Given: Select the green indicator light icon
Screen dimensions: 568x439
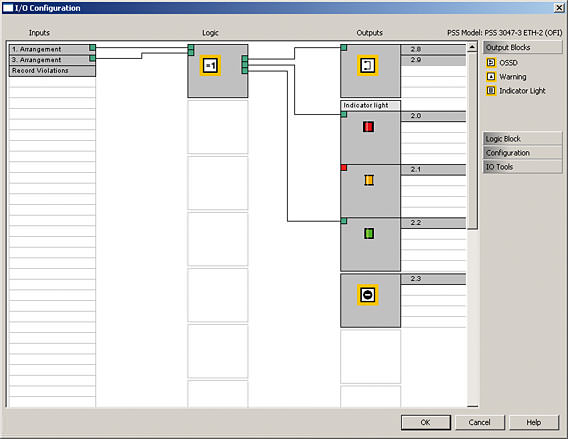Looking at the screenshot, I should click(x=369, y=233).
